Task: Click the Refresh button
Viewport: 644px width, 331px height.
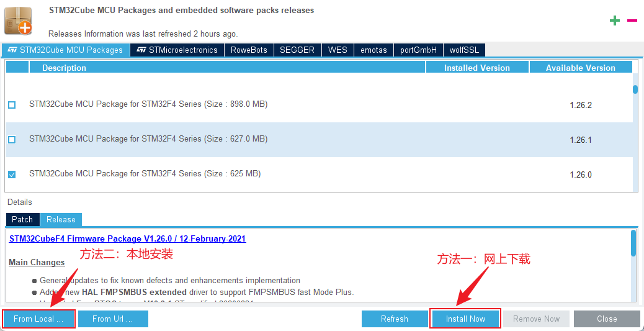Action: coord(395,319)
